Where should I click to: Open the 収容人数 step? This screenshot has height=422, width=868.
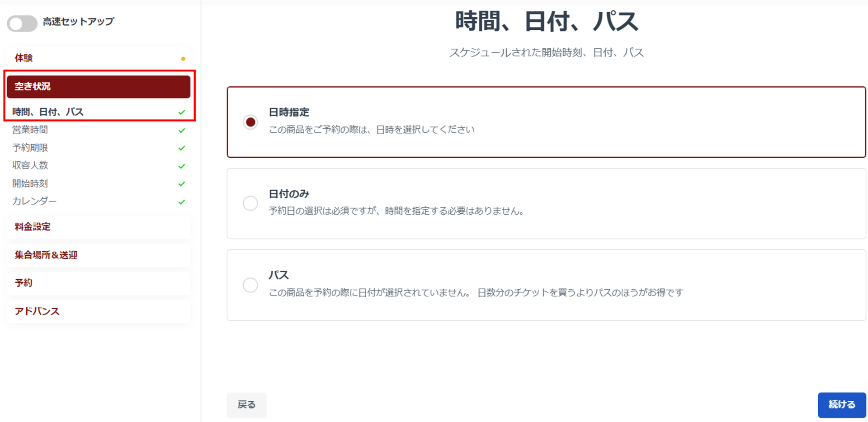tap(30, 165)
